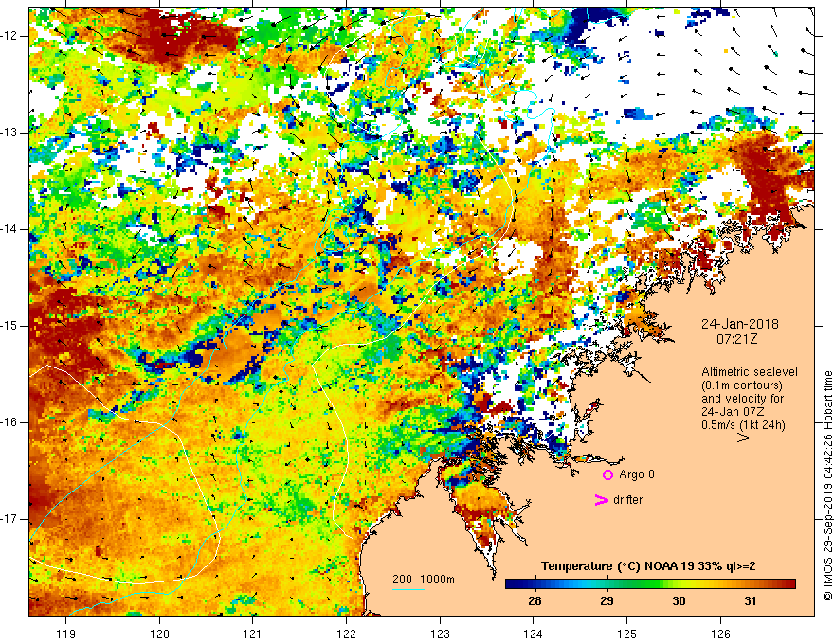834x644 pixels.
Task: Click the '120' longitude axis label
Action: (159, 634)
